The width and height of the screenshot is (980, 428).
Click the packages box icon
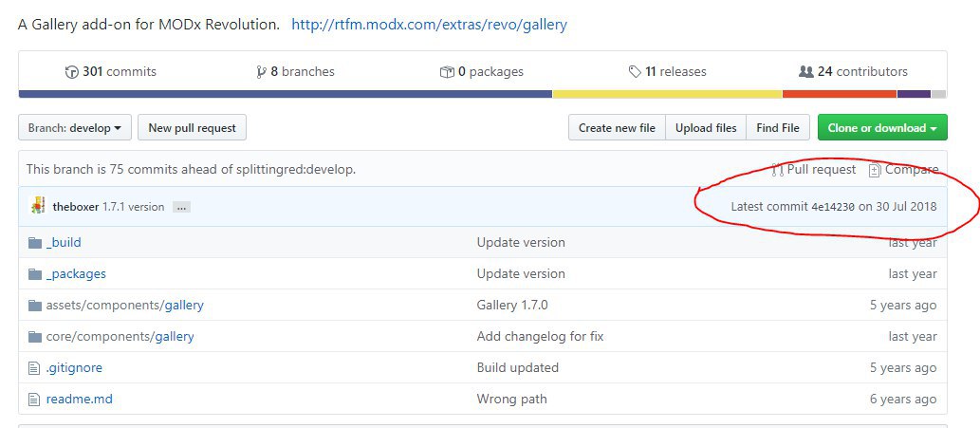point(447,72)
